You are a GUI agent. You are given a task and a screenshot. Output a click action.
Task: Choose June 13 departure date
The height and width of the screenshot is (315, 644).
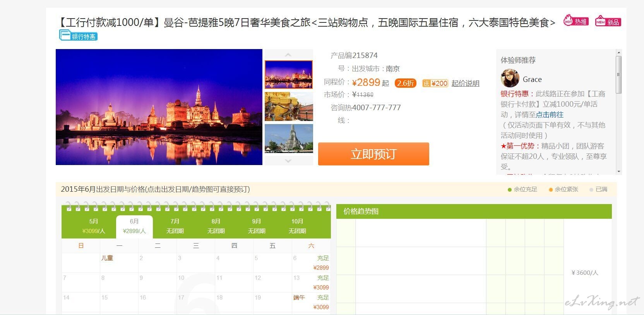pos(311,283)
